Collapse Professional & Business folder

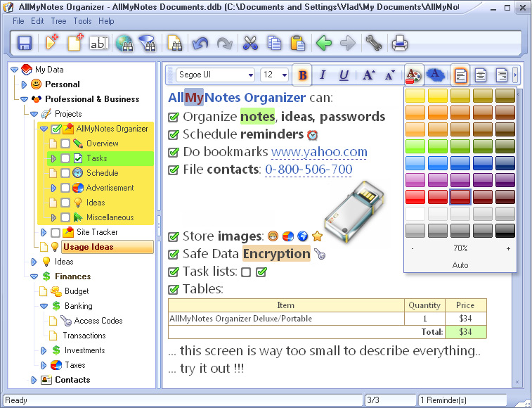(x=24, y=99)
